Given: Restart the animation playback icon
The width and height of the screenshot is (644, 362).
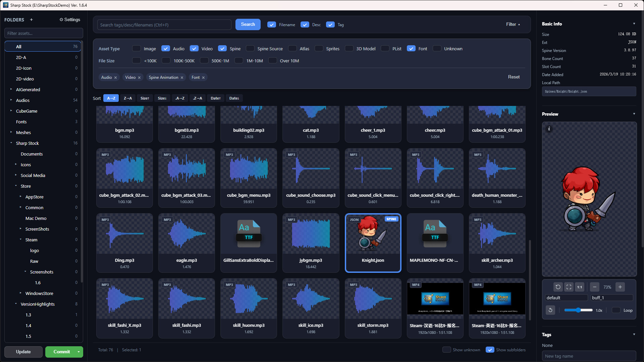Looking at the screenshot, I should coord(550,310).
